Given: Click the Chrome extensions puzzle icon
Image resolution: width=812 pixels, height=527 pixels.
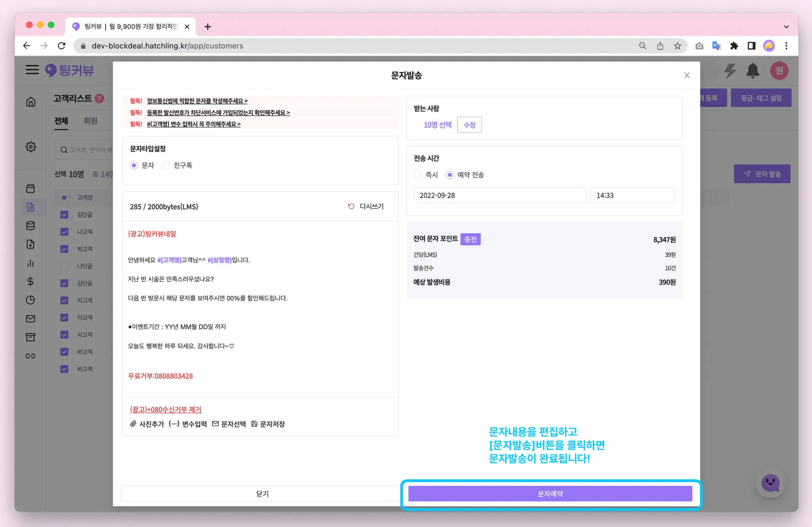Looking at the screenshot, I should point(734,46).
